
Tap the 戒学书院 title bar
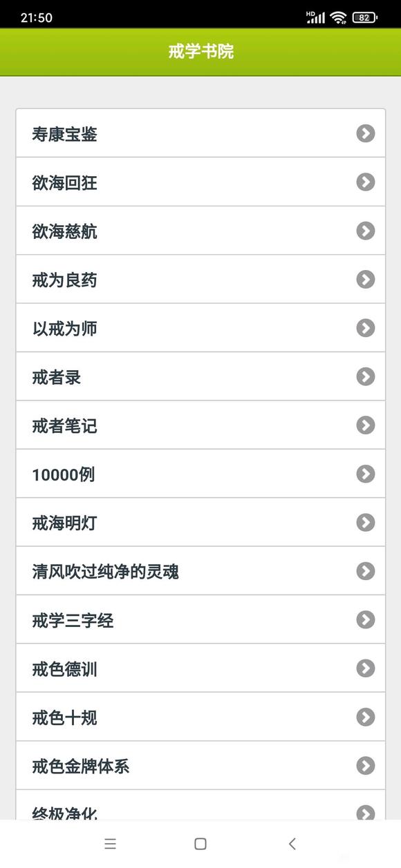tap(200, 52)
